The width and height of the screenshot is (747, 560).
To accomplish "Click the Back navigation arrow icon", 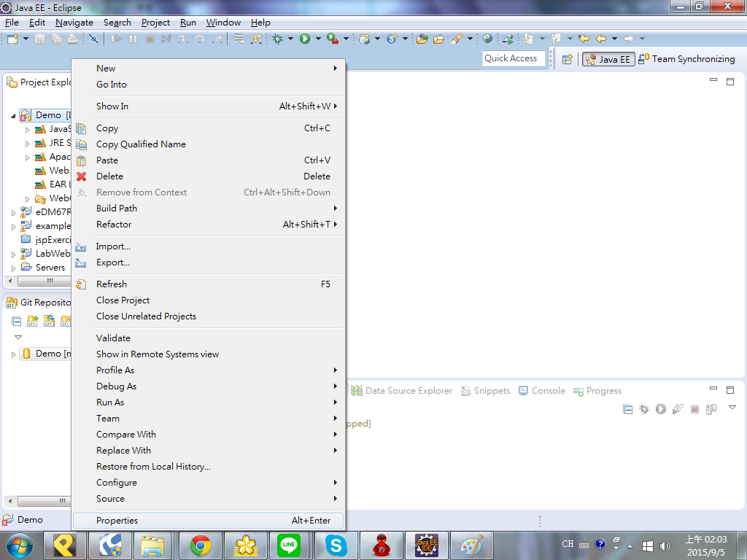I will (x=601, y=39).
